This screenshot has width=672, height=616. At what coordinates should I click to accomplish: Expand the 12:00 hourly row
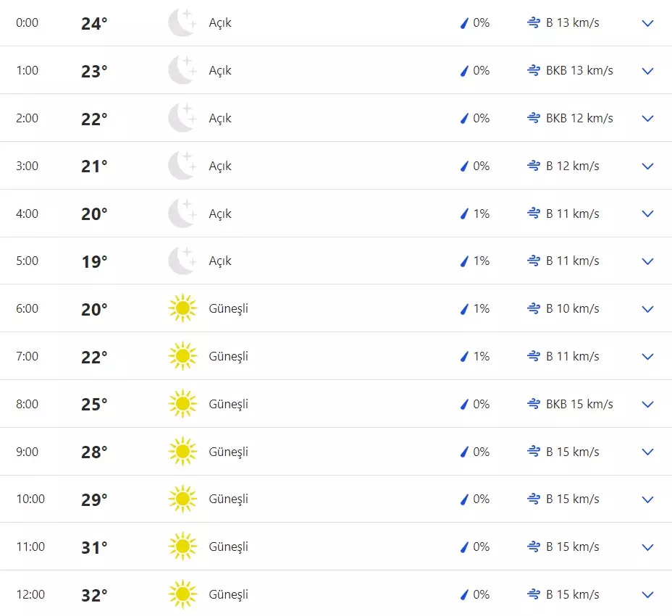tap(647, 595)
